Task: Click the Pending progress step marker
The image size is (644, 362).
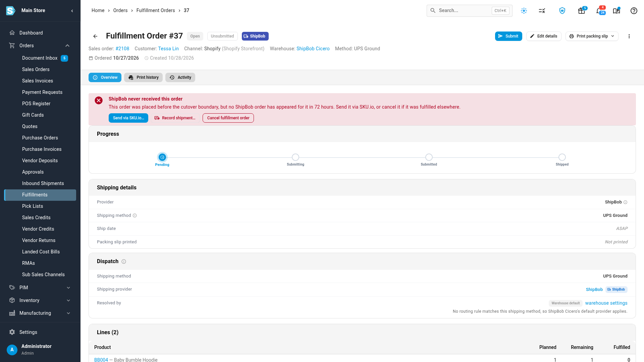Action: pyautogui.click(x=162, y=157)
